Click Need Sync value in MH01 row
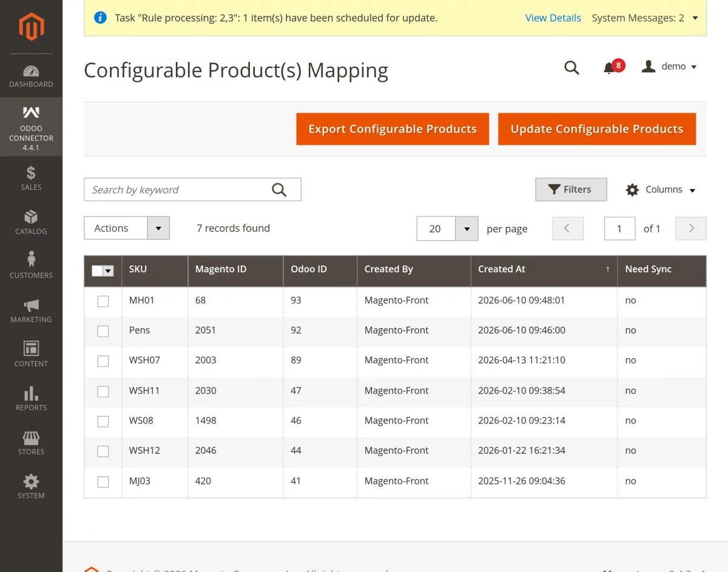 [631, 300]
